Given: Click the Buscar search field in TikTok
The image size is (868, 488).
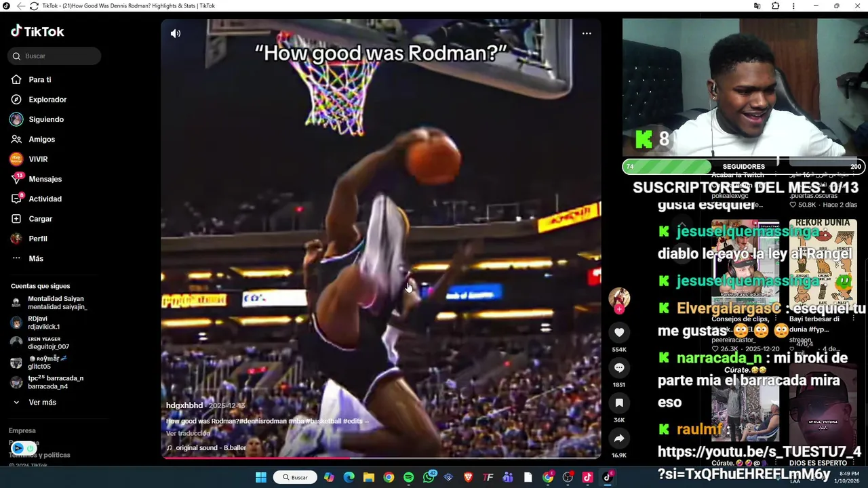Looking at the screenshot, I should [54, 56].
